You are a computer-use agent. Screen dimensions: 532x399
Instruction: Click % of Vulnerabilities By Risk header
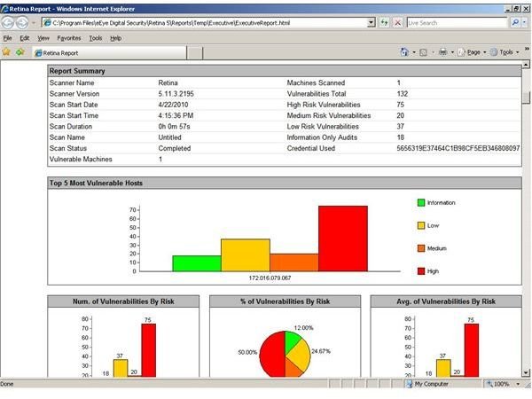coord(285,301)
